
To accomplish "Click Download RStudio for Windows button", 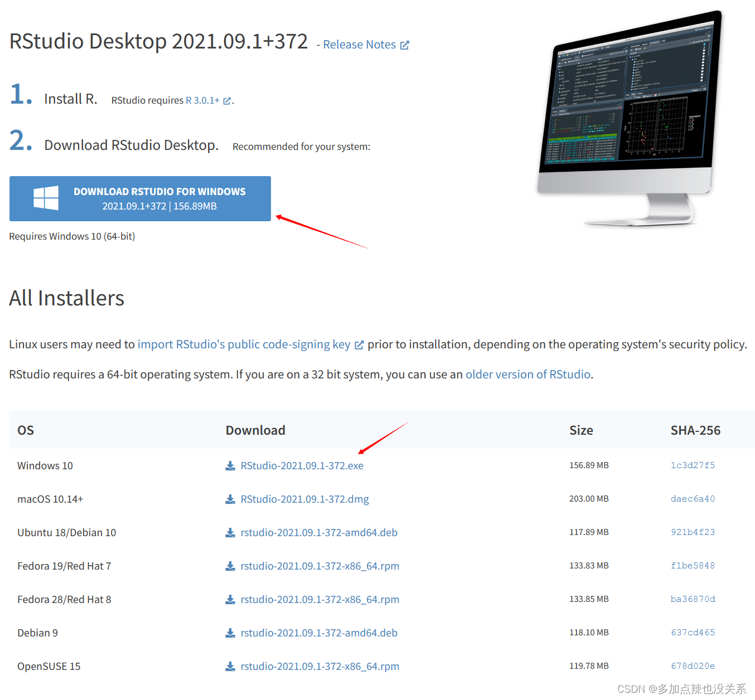I will pyautogui.click(x=140, y=198).
